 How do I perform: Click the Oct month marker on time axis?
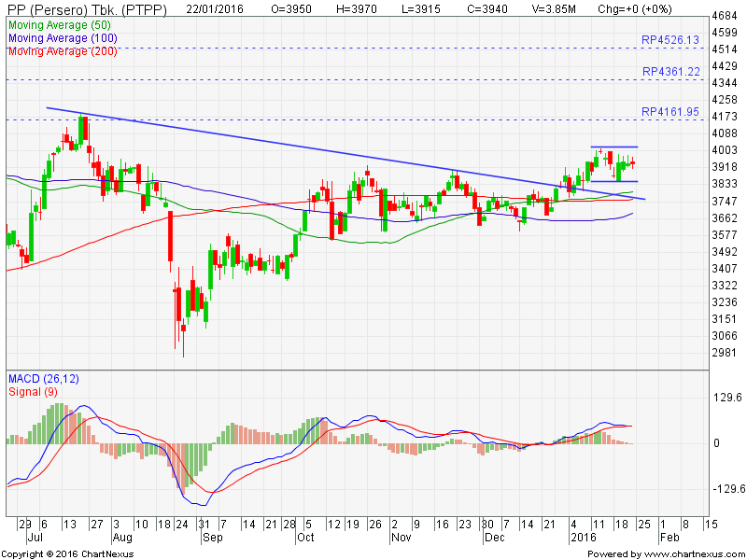click(x=303, y=539)
